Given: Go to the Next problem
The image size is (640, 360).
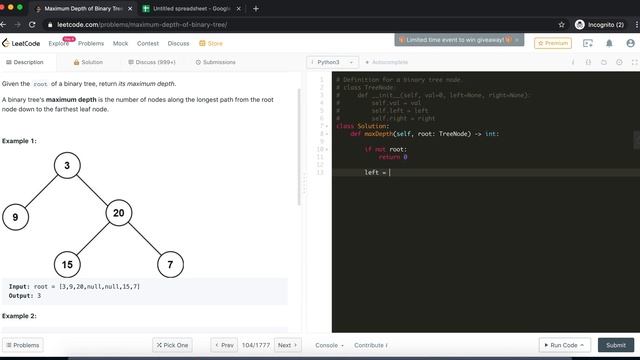Looking at the screenshot, I should 288,345.
